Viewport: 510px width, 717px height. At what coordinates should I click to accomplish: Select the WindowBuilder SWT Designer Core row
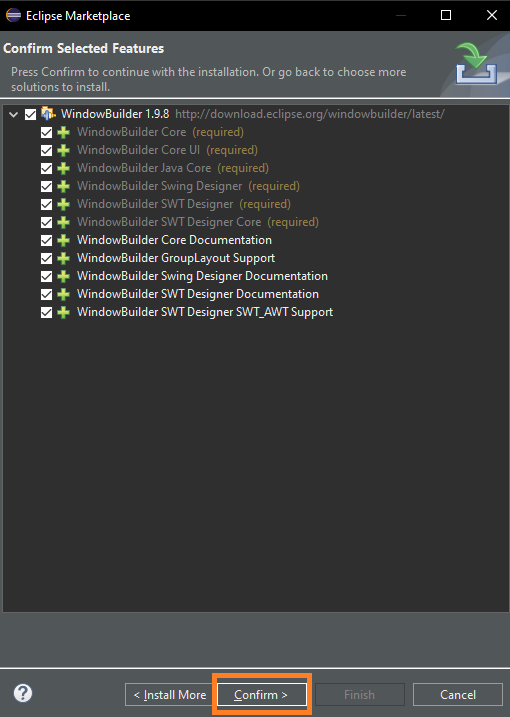(198, 222)
